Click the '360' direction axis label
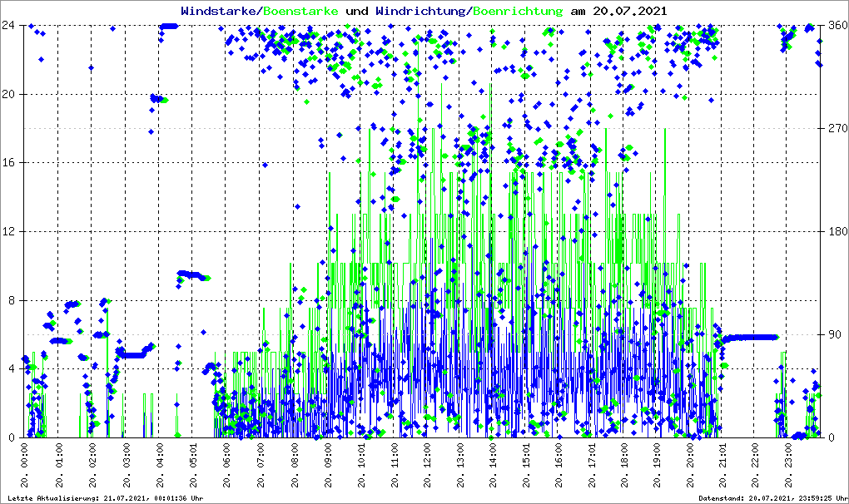 pos(839,26)
